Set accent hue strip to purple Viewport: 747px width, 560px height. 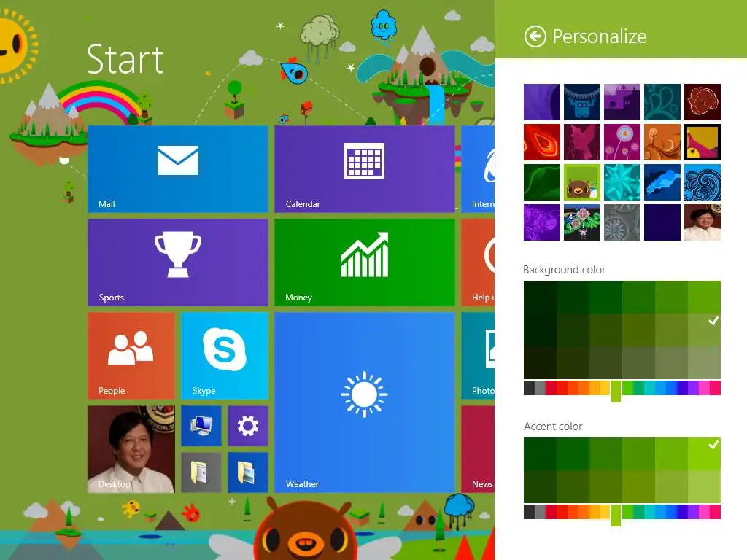pos(693,512)
